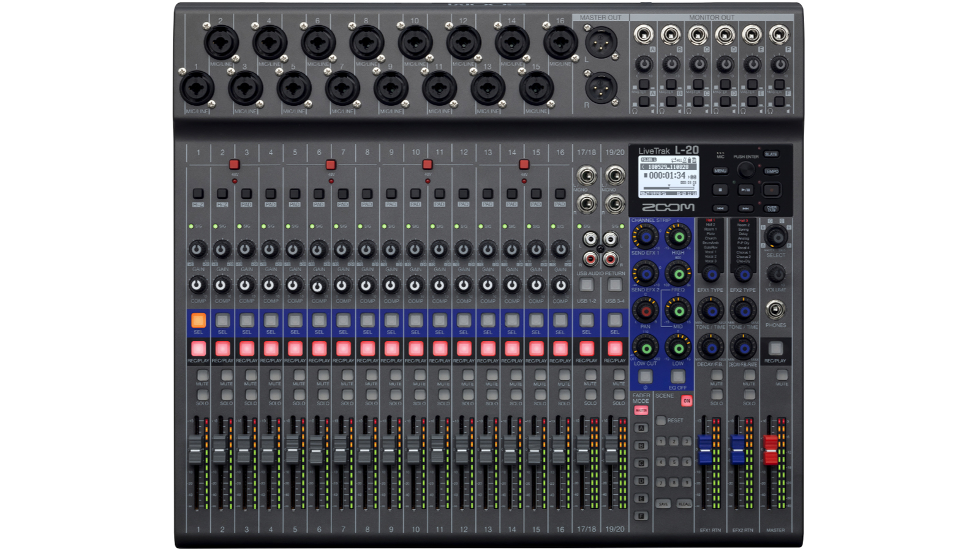Select fader mode C
This screenshot has width=980, height=551.
click(641, 463)
